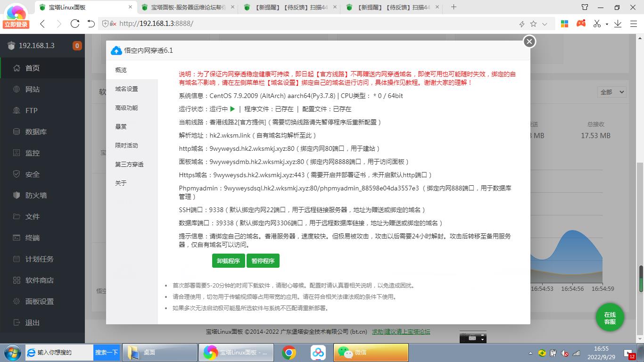The width and height of the screenshot is (644, 362).
Task: Open 安全 in the panel sidebar
Action: pos(42,174)
